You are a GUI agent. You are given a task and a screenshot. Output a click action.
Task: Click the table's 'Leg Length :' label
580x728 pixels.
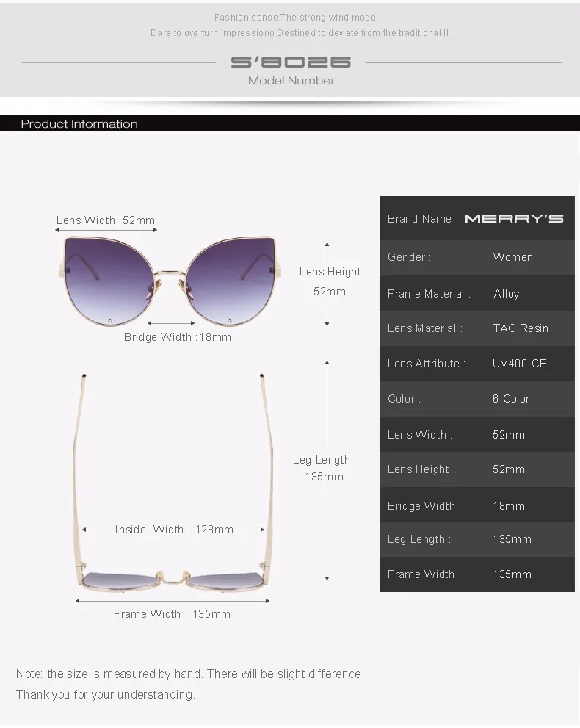tap(419, 539)
